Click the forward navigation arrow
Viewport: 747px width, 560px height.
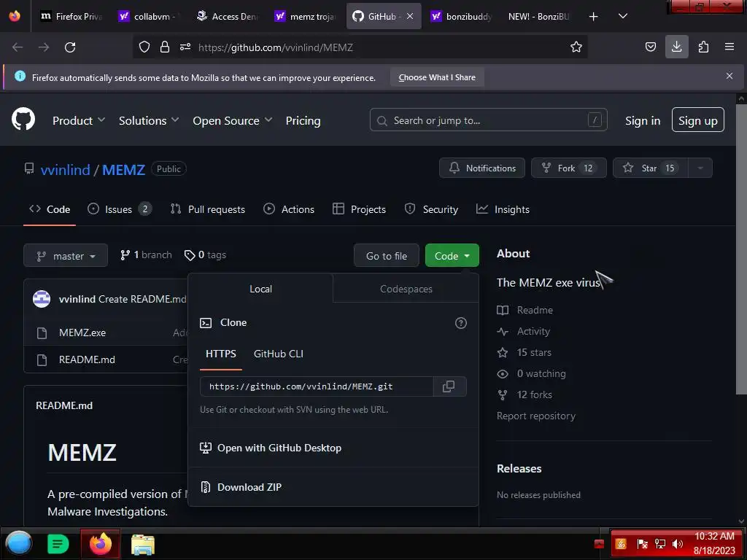pos(44,47)
